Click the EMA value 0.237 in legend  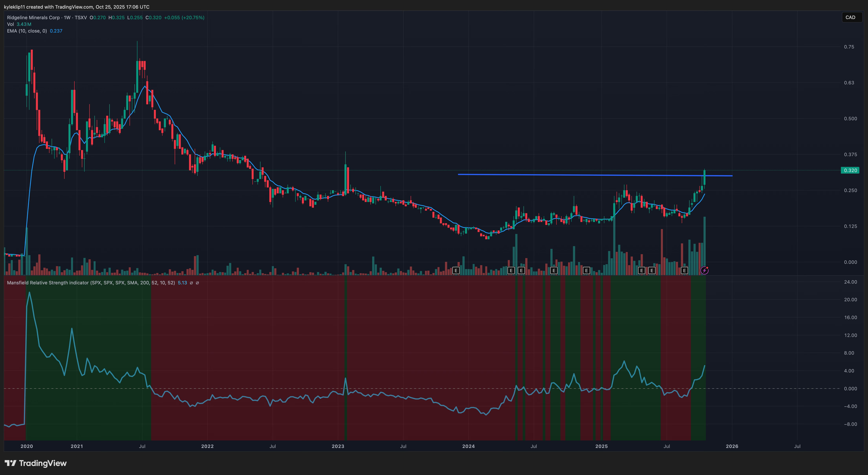[x=56, y=31]
